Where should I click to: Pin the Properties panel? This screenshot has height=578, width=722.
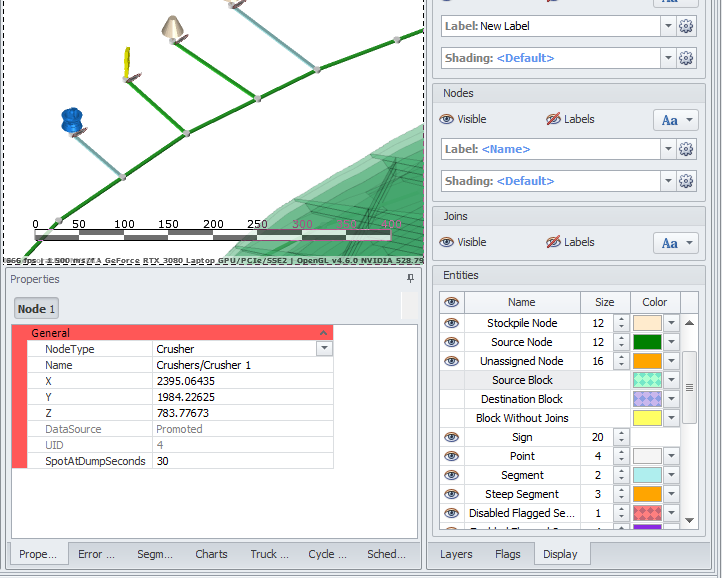410,279
